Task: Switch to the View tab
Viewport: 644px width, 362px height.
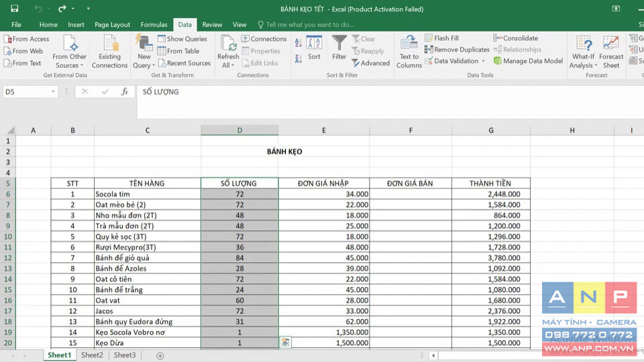Action: coord(239,25)
